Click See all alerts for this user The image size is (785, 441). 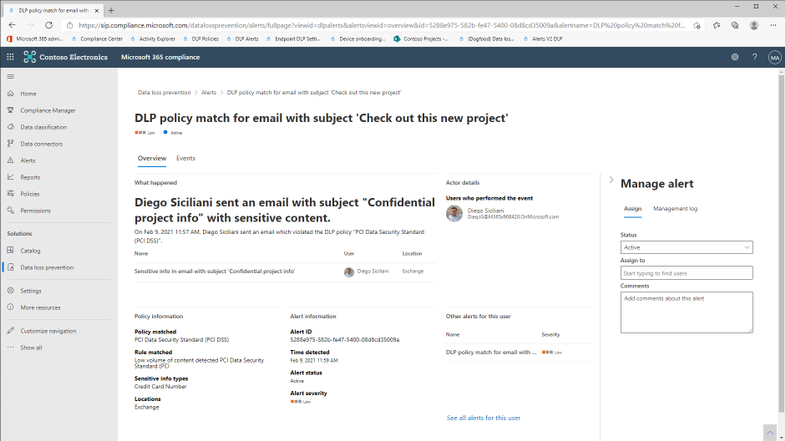(483, 418)
